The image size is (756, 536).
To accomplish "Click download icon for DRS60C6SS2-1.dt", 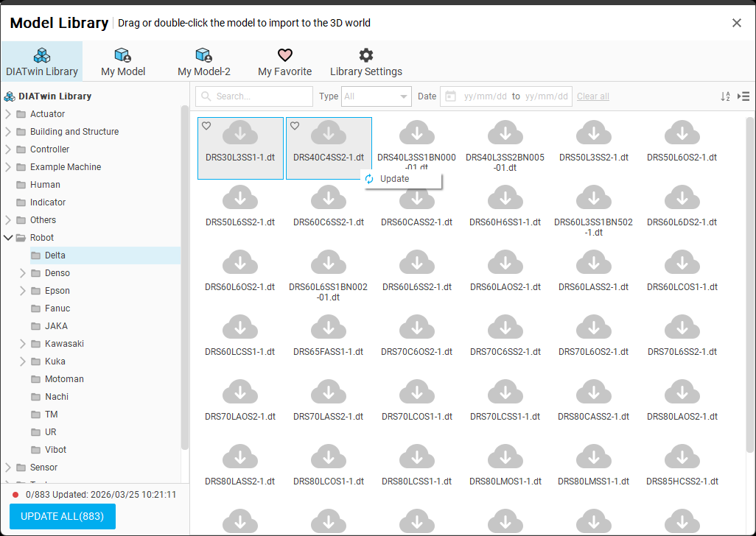I will click(x=329, y=197).
